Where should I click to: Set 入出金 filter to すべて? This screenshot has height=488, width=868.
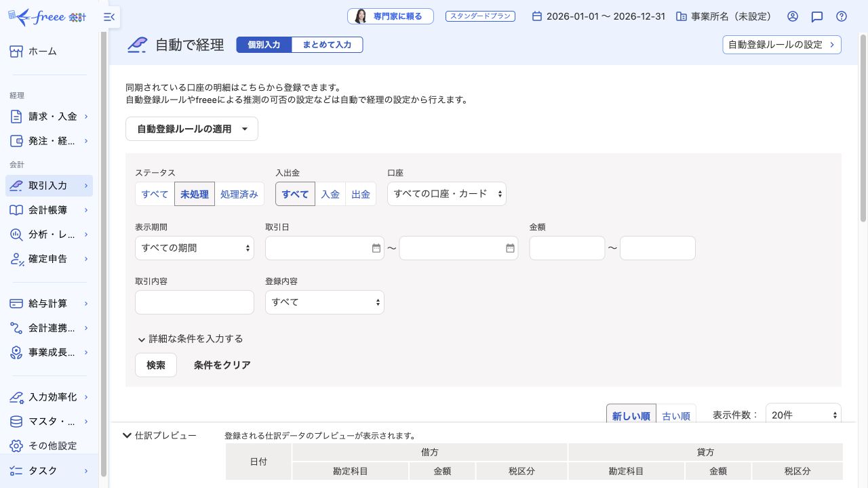coord(295,194)
